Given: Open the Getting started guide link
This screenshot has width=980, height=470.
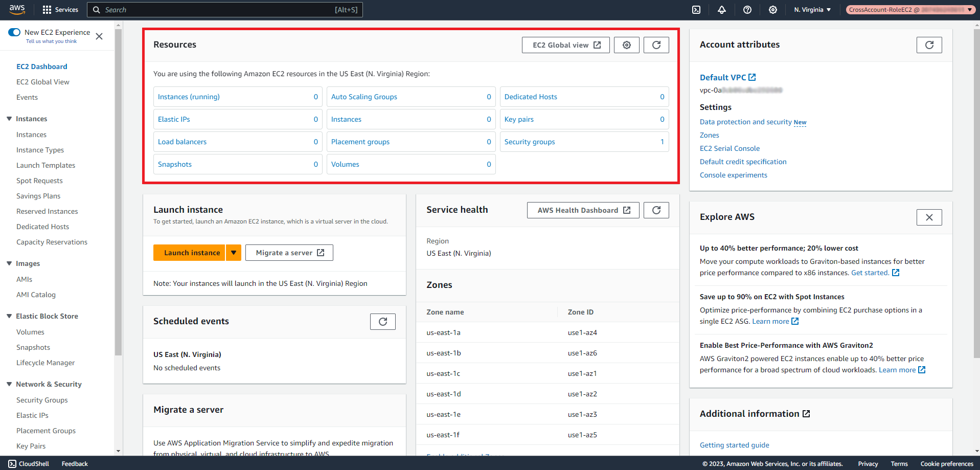Looking at the screenshot, I should (734, 445).
